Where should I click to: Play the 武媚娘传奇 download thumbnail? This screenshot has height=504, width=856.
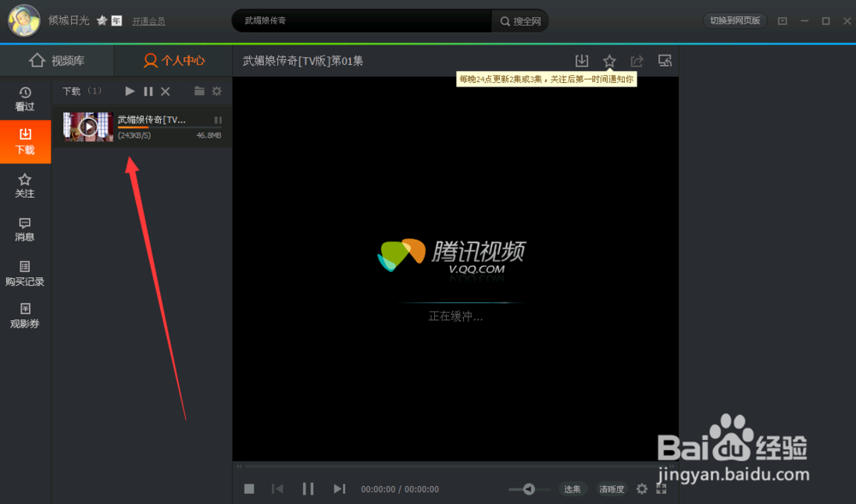click(x=88, y=127)
